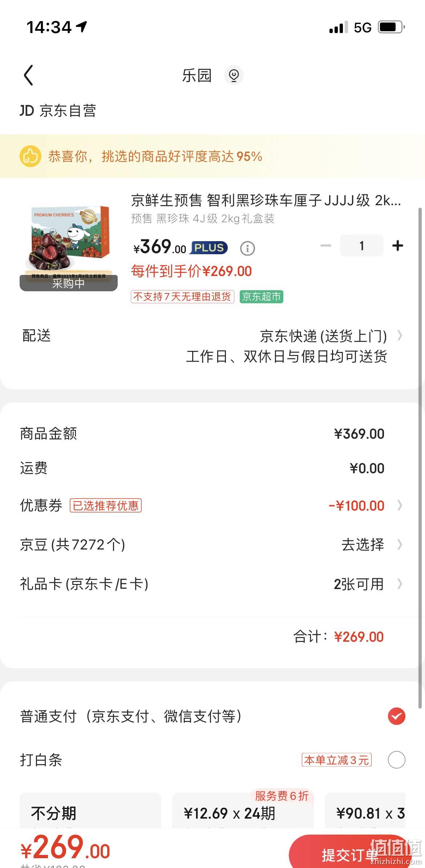Open the cherry product thumbnail

coord(69,246)
